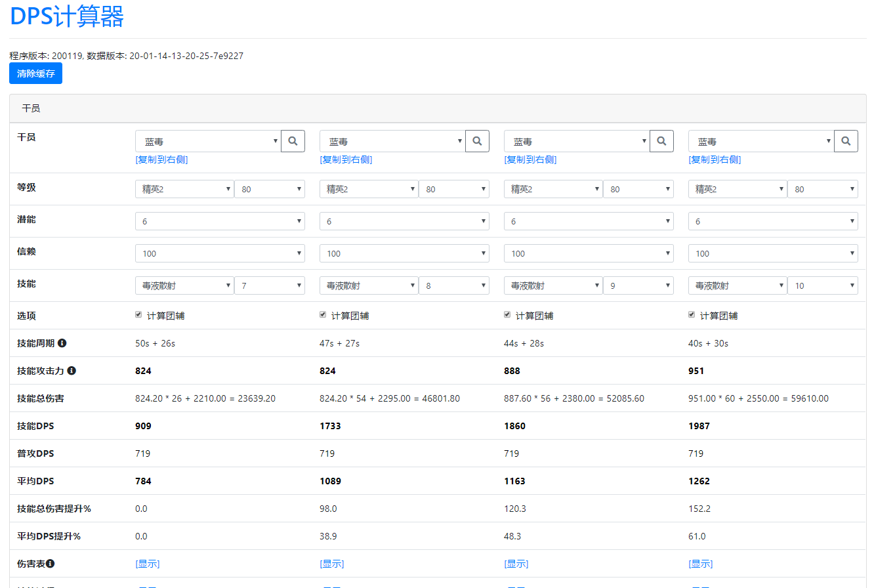Open the second column 潜能 dropdown
The image size is (874, 588).
[404, 221]
